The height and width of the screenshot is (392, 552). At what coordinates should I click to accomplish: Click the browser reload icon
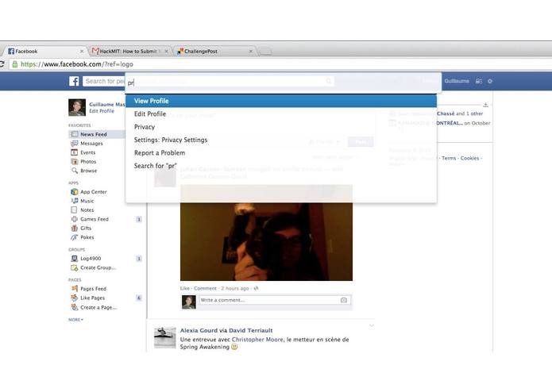(2, 64)
